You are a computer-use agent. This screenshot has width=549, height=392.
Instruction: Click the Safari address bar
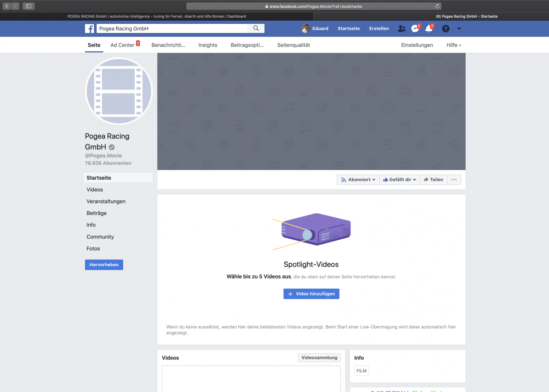313,6
